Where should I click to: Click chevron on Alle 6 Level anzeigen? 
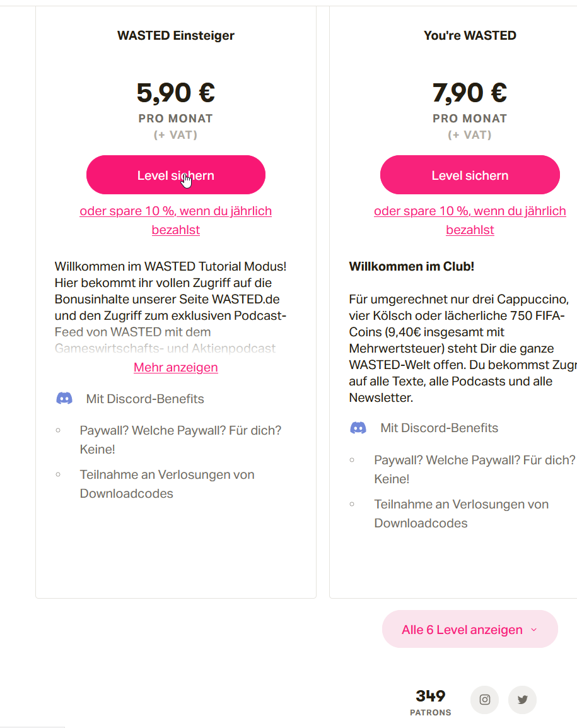click(x=534, y=630)
